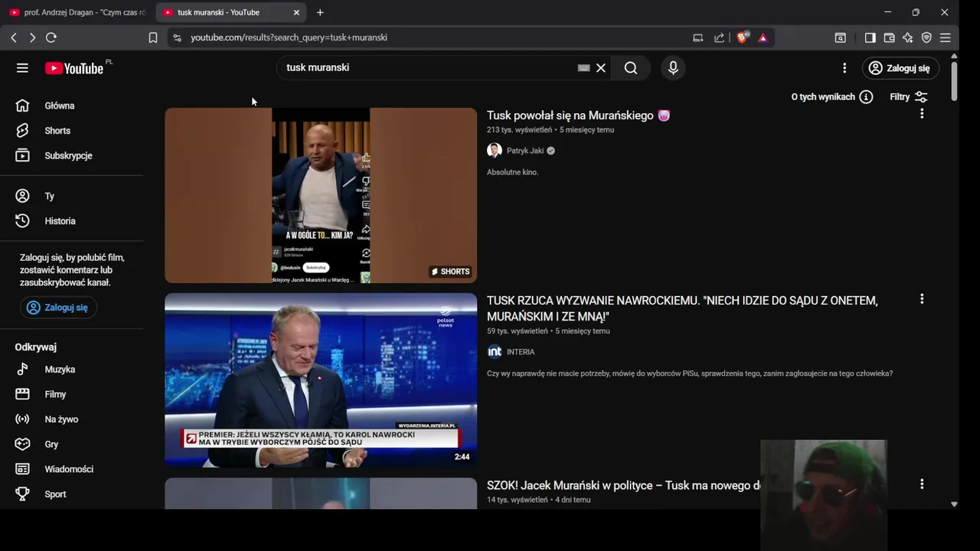Open Patryk Jaki channel link

[524, 151]
